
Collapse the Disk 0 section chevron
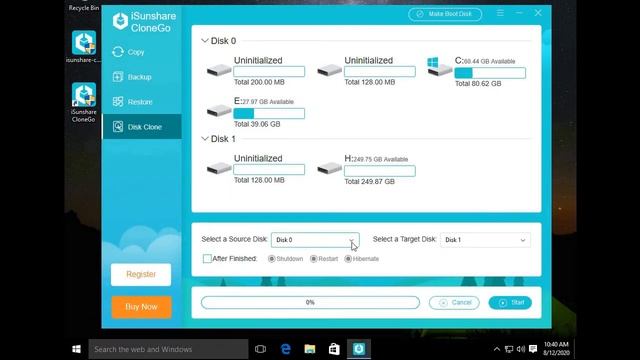coord(204,41)
